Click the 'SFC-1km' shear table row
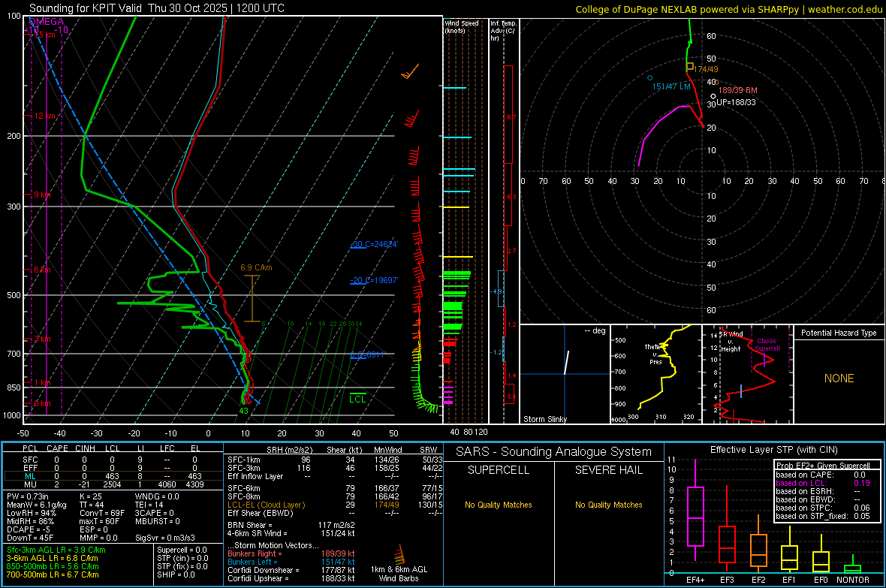The image size is (886, 588). pyautogui.click(x=335, y=460)
